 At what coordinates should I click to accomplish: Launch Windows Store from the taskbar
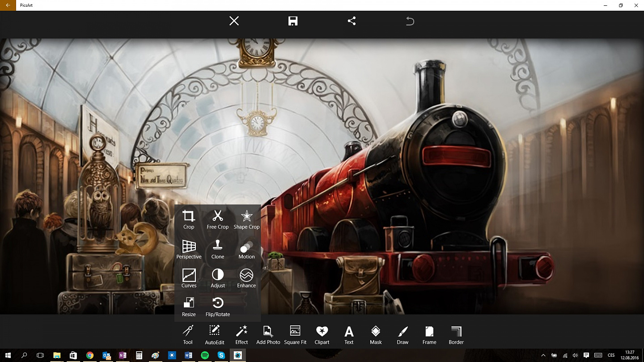pos(73,356)
